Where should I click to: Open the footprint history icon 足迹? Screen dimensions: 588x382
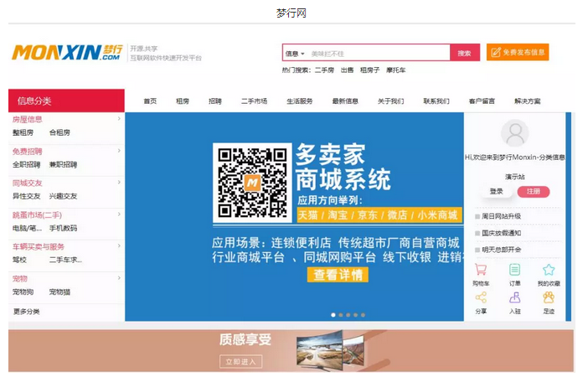pos(549,297)
